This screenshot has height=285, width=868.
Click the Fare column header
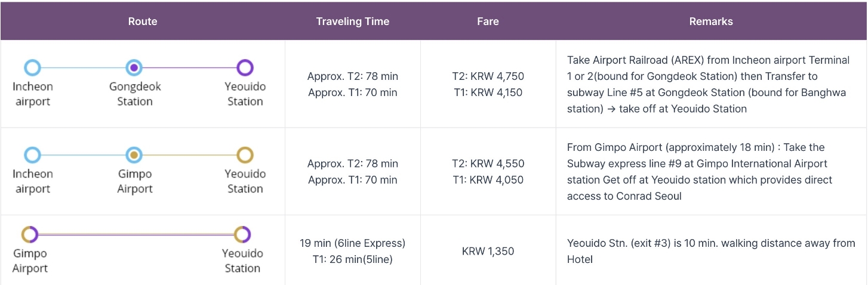point(488,21)
